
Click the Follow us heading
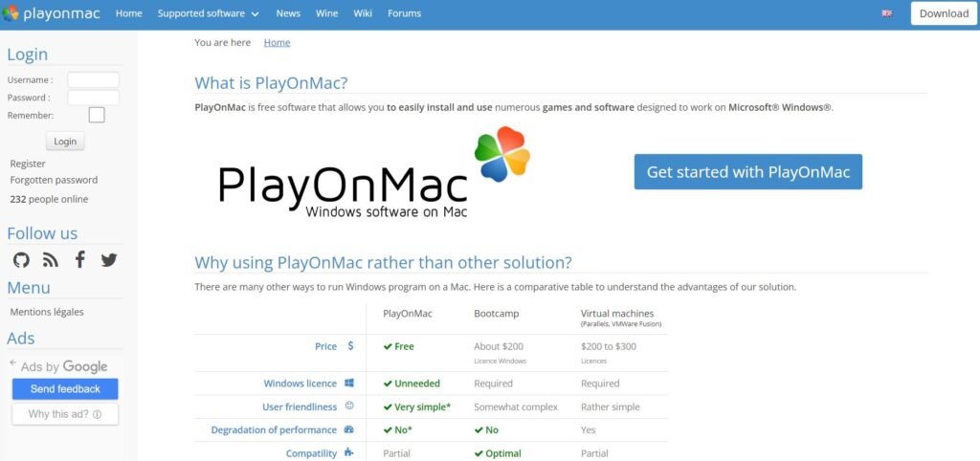pos(42,233)
